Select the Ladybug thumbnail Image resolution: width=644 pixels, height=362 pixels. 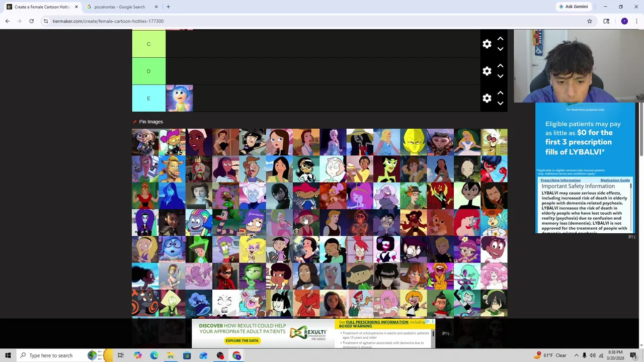[x=494, y=169]
